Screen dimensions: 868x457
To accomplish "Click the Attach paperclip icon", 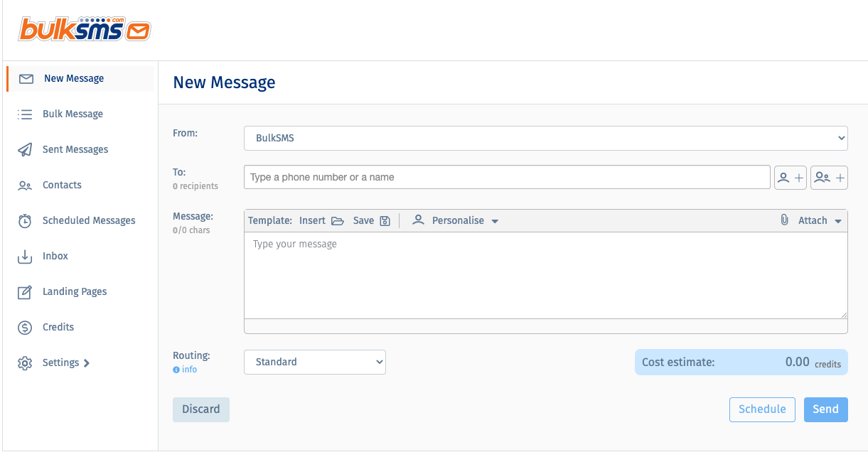I will (x=785, y=220).
